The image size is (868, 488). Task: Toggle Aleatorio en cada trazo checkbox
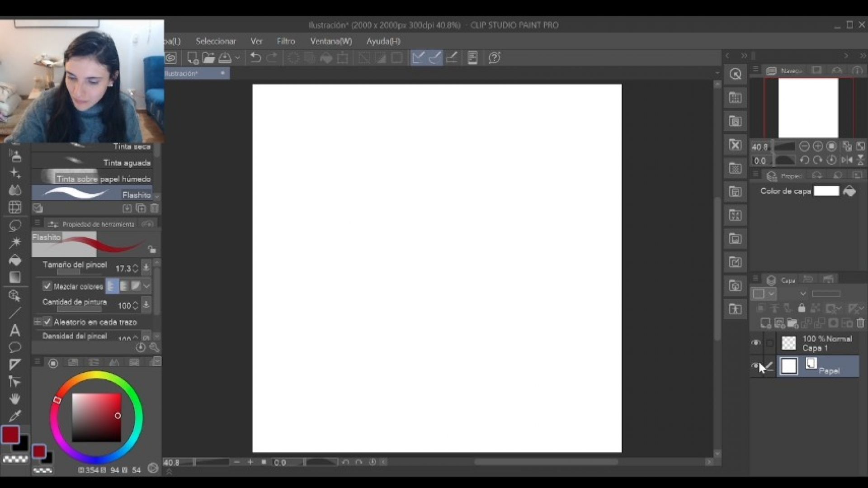[47, 322]
